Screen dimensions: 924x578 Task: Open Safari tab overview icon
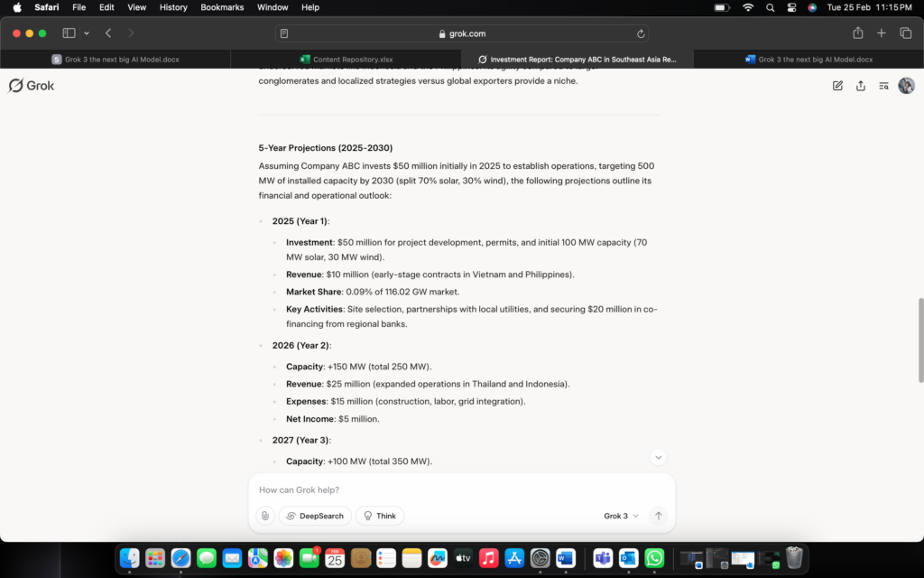click(x=906, y=33)
